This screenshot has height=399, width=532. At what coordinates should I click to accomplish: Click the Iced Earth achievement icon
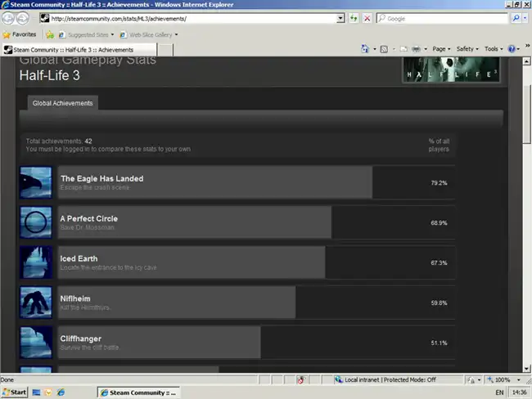pyautogui.click(x=36, y=262)
